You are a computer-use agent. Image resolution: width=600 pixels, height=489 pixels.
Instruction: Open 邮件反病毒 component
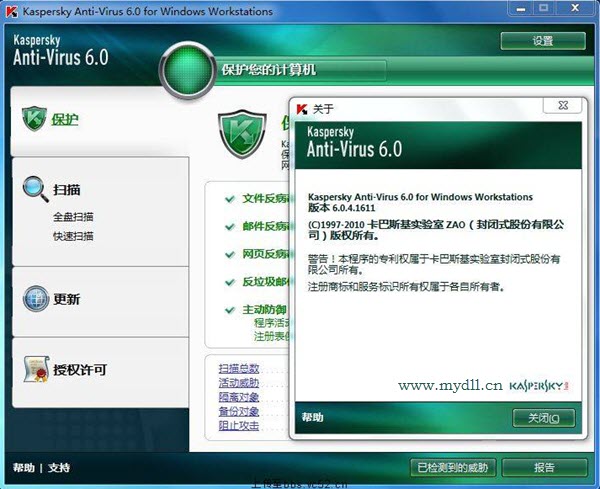click(266, 227)
